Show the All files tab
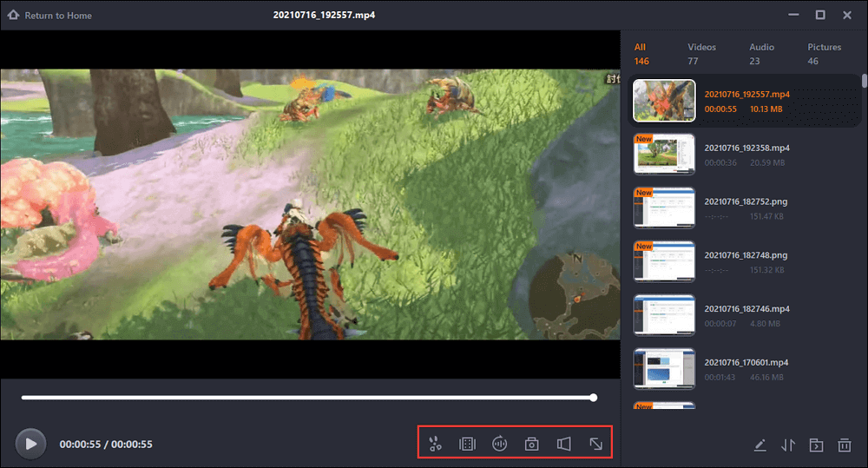868x468 pixels. click(641, 54)
